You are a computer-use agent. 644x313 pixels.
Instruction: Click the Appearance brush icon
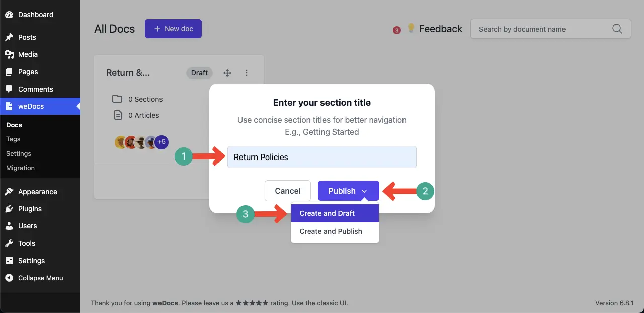[9, 192]
